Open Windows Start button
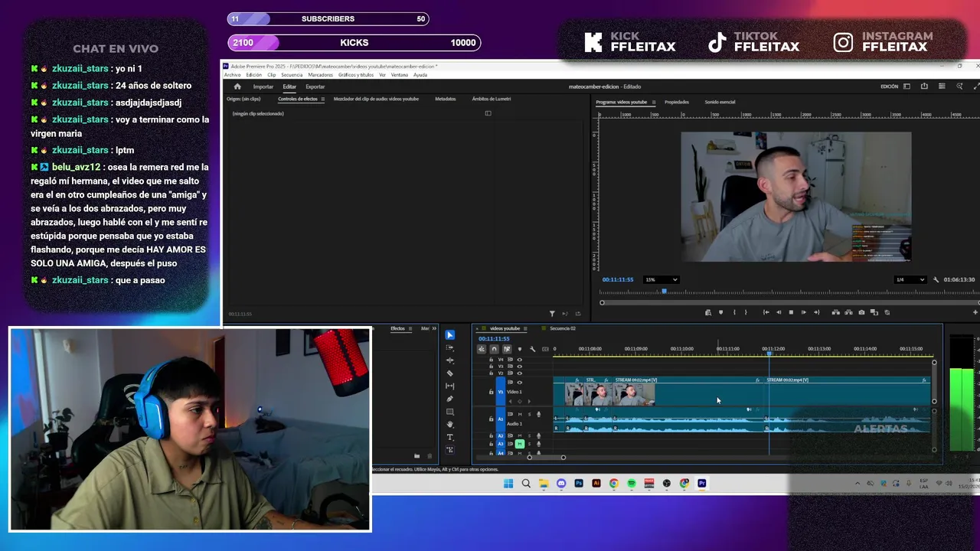The height and width of the screenshot is (551, 980). [508, 484]
